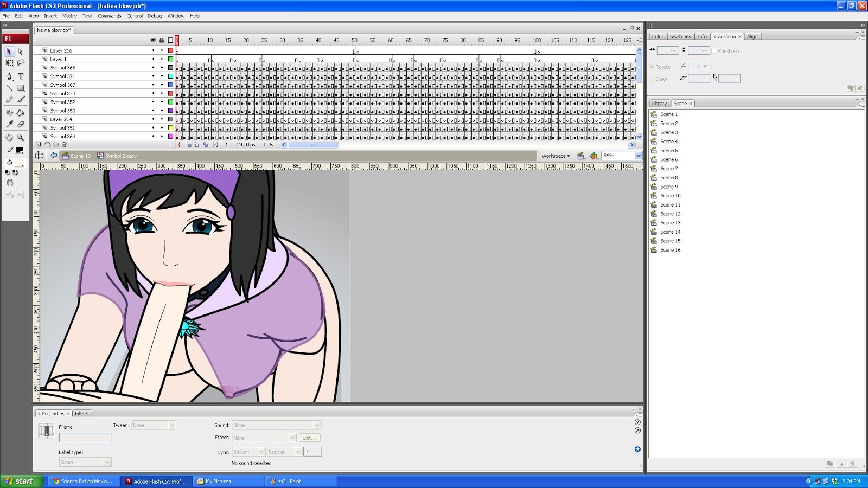Select the Free Transform tool

click(x=9, y=63)
